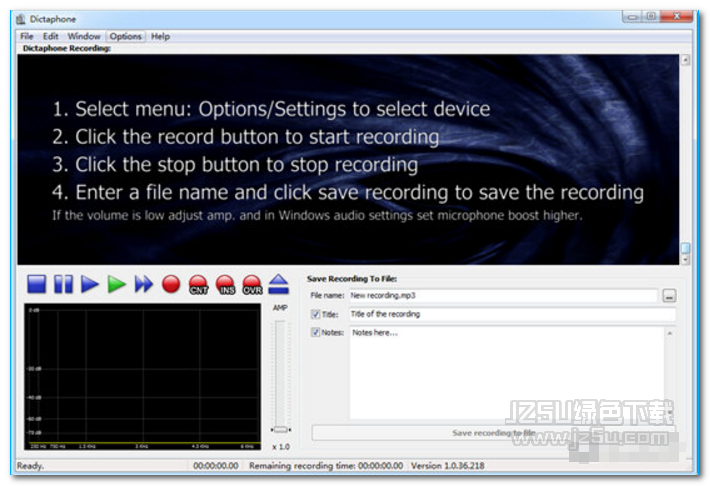Click the red INS record button
710x486 pixels.
coord(225,285)
